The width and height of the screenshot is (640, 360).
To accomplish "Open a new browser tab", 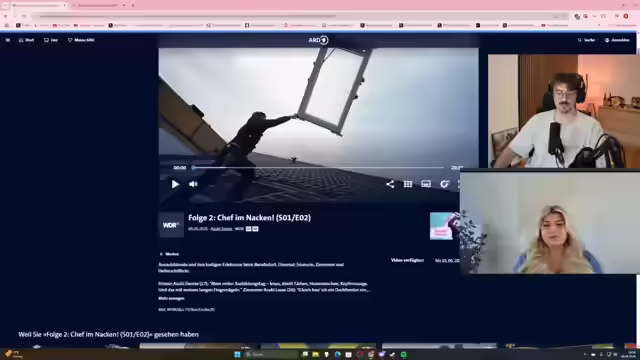I will [x=133, y=5].
